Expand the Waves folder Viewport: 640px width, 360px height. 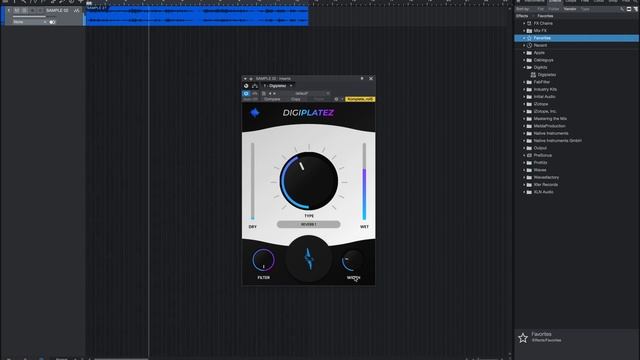coord(524,170)
